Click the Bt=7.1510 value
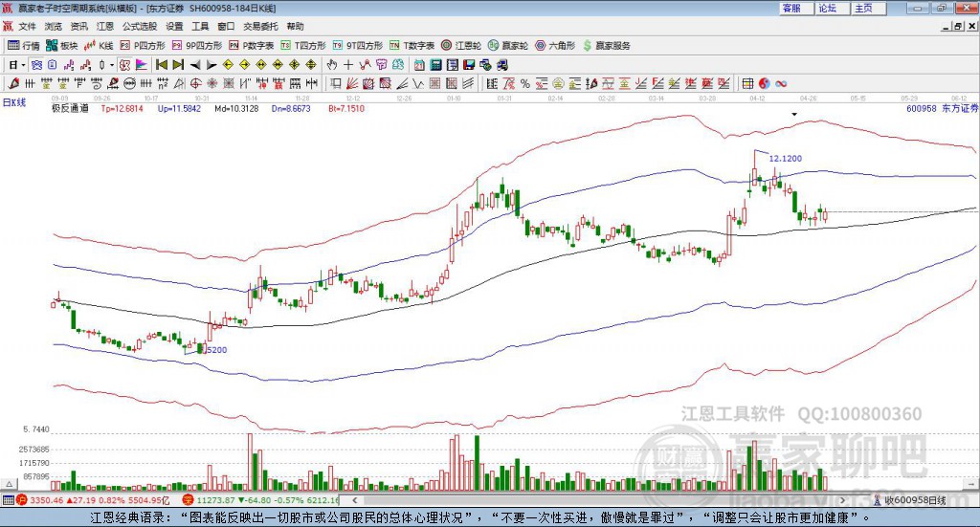The image size is (980, 527). [x=346, y=108]
